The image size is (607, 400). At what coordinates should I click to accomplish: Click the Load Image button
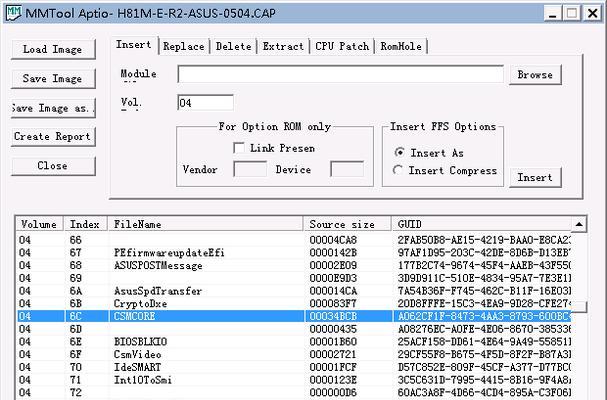(x=53, y=50)
